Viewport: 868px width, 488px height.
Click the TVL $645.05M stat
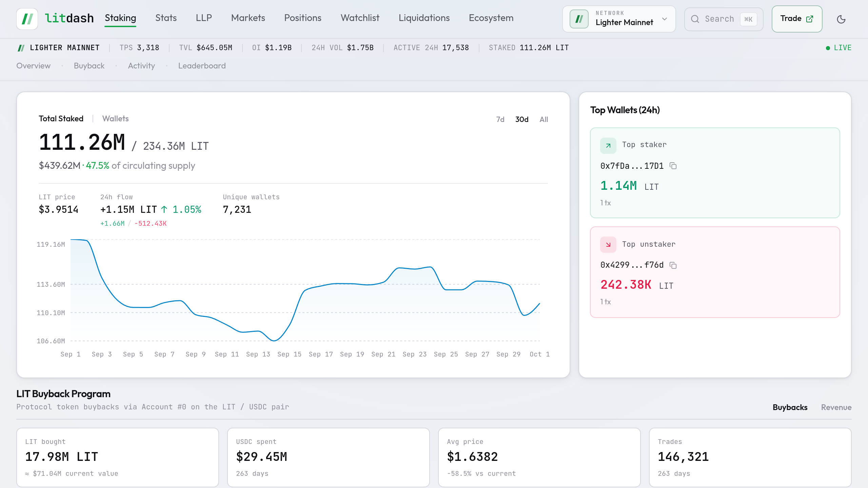[x=205, y=48]
